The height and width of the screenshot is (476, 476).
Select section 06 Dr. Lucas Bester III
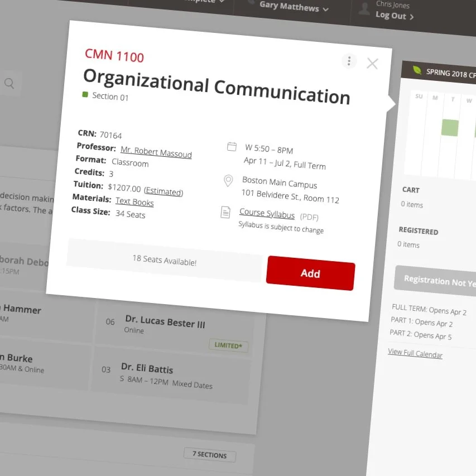point(174,328)
